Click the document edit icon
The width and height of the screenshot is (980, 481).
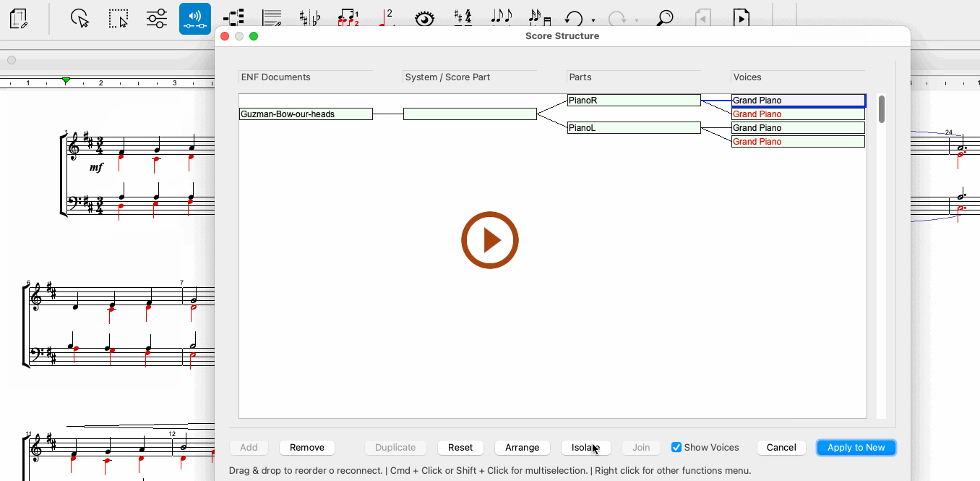pyautogui.click(x=20, y=18)
